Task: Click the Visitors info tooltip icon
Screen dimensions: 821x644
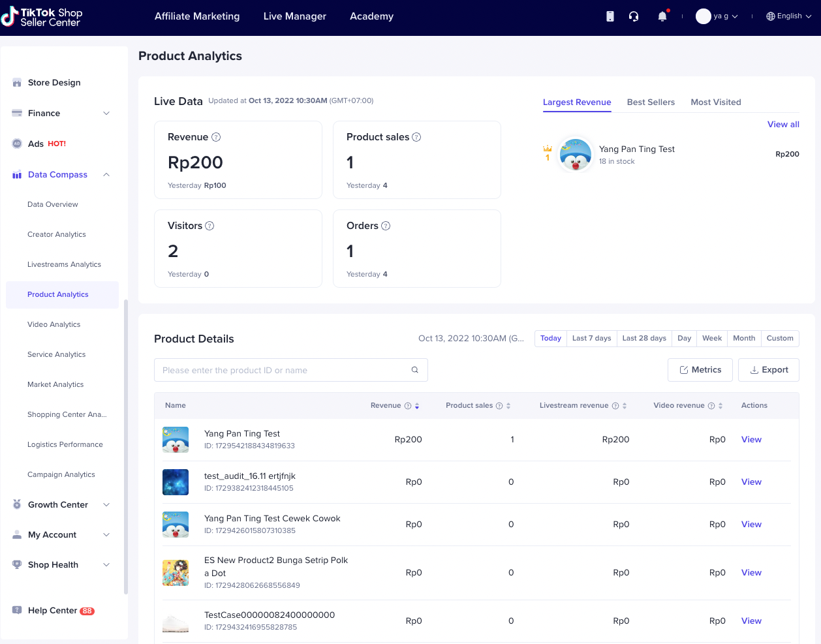Action: tap(209, 226)
